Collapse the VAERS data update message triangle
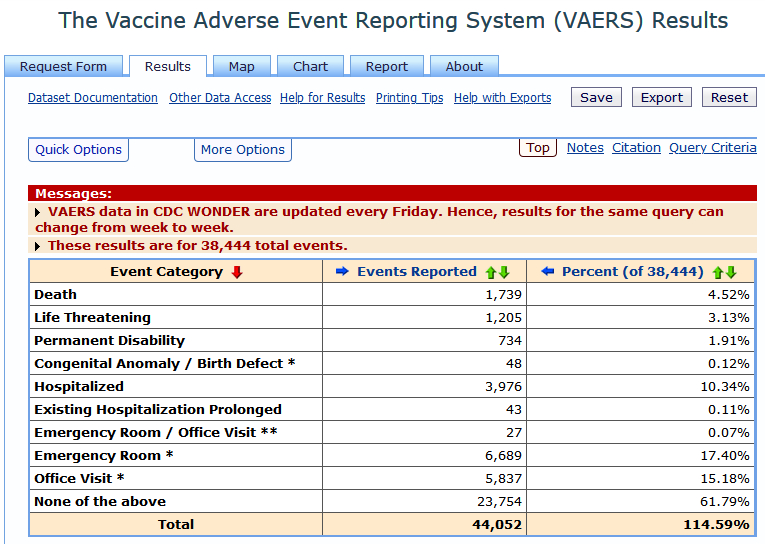Image resolution: width=765 pixels, height=544 pixels. 39,212
